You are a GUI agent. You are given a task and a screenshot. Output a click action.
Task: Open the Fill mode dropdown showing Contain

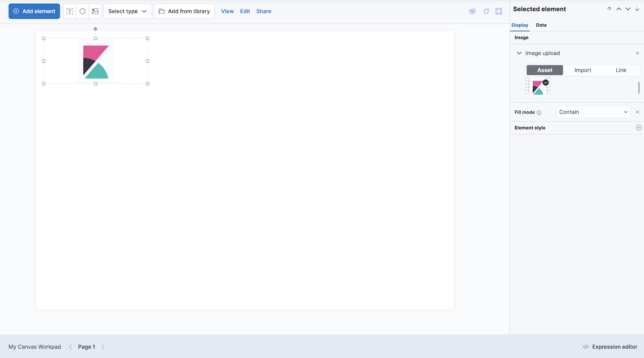coord(593,112)
